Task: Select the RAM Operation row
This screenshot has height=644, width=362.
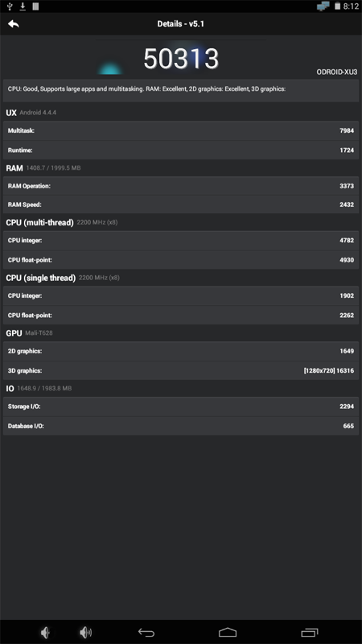Action: 181,186
